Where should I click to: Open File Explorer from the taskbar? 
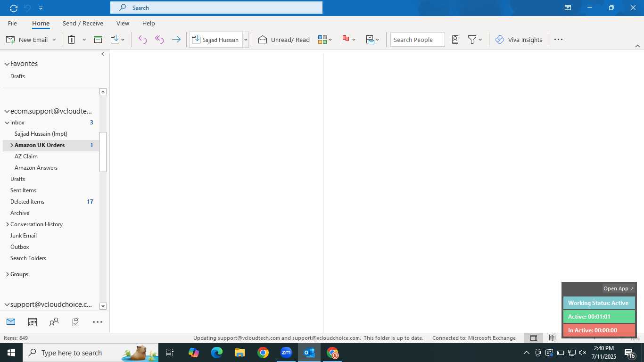(x=240, y=353)
